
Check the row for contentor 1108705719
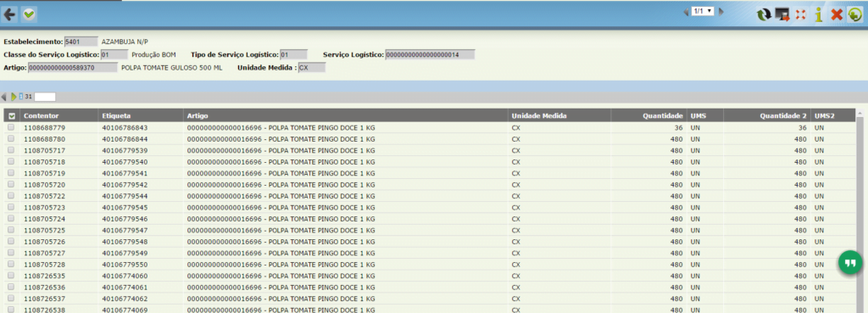(x=11, y=173)
